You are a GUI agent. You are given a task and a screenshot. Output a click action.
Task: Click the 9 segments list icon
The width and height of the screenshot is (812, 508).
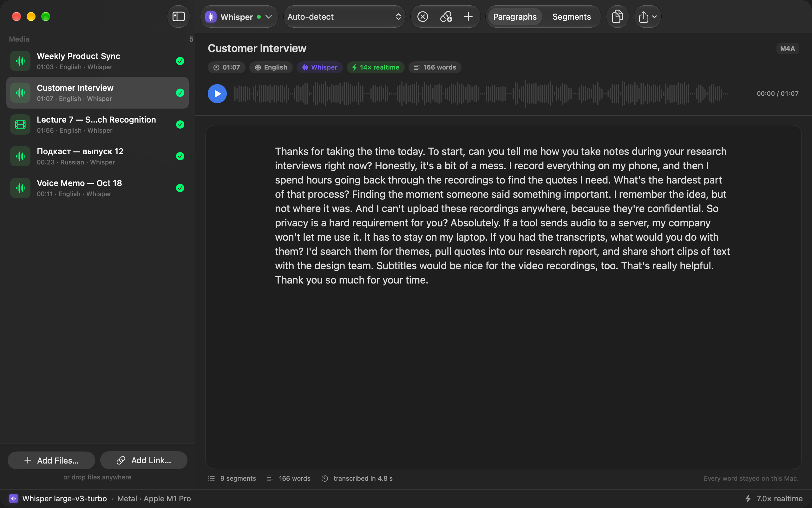pos(211,478)
